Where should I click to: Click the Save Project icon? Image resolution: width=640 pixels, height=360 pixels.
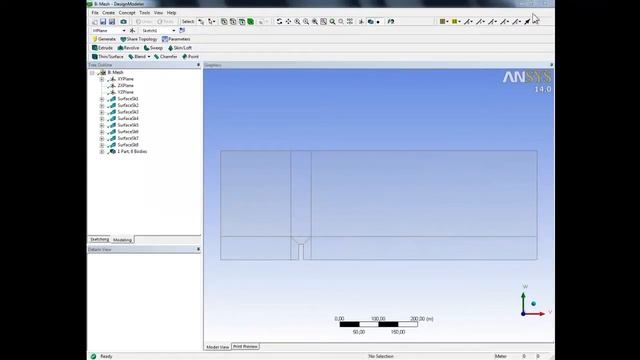[103, 22]
